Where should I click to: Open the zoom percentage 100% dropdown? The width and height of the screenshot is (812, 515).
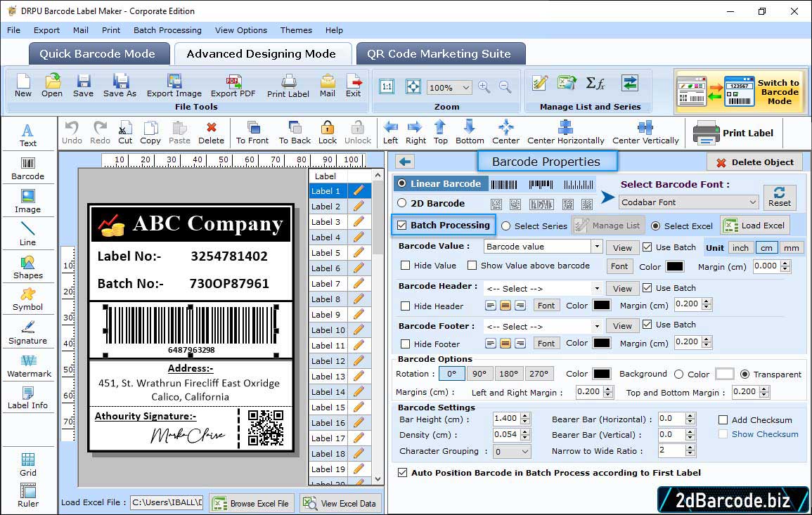449,87
